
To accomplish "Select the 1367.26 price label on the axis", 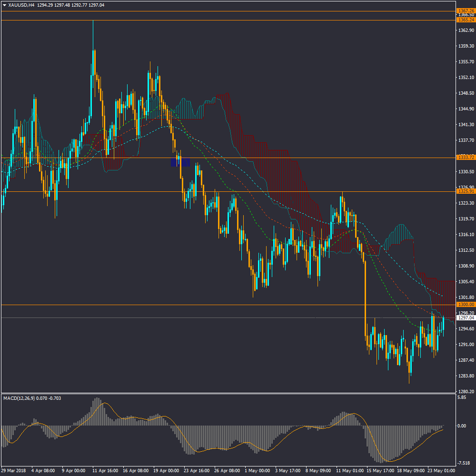I will pyautogui.click(x=466, y=10).
